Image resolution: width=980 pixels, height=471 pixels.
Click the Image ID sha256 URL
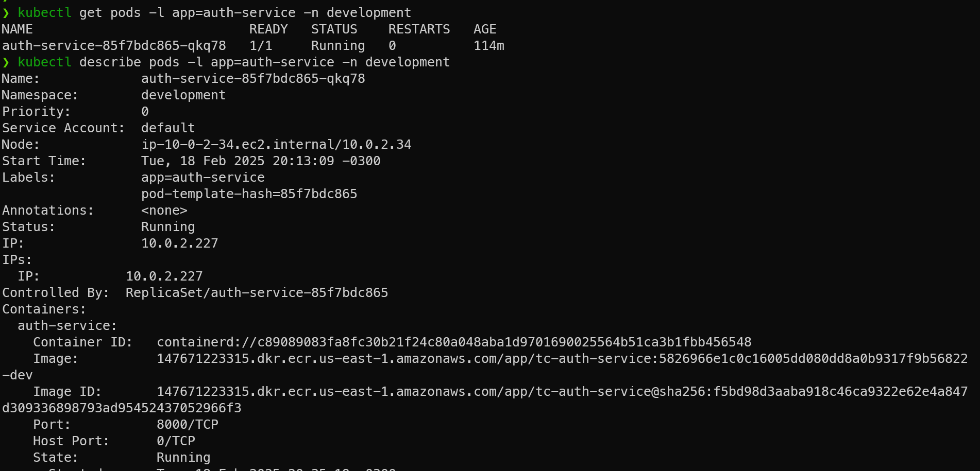coord(562,392)
